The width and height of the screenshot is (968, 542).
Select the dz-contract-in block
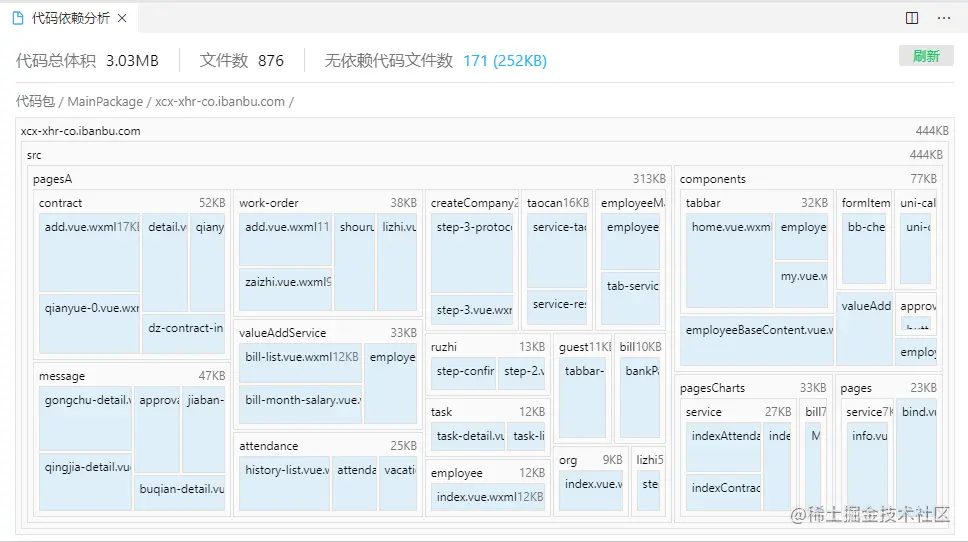click(x=183, y=334)
